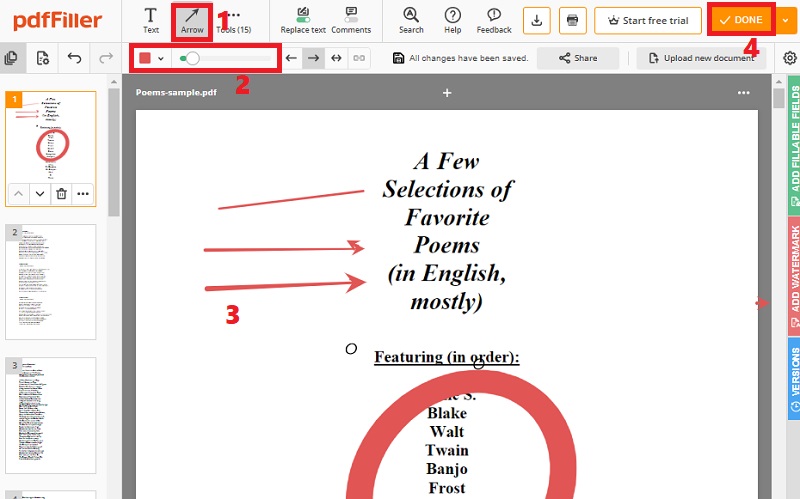The image size is (800, 499).
Task: Click the print document icon button
Action: click(572, 20)
